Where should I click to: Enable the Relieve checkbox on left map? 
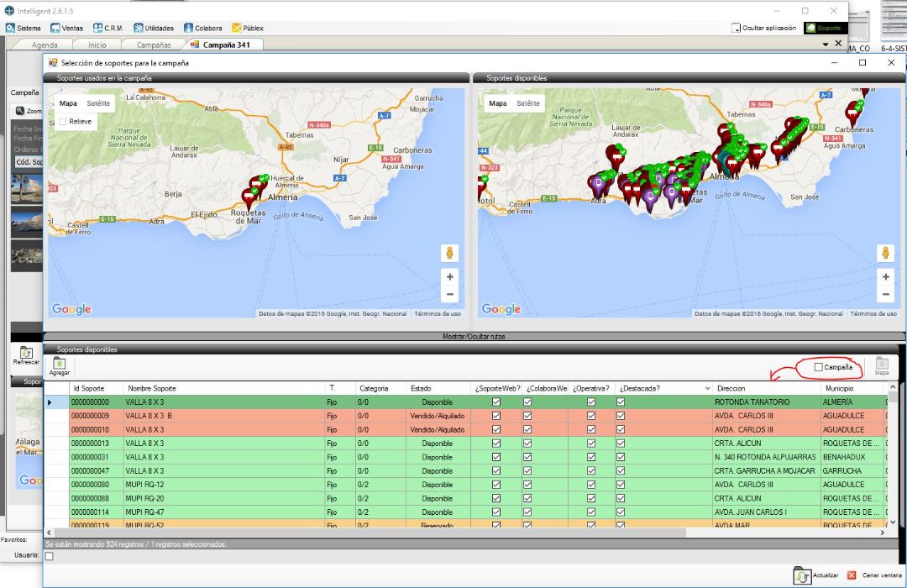[x=63, y=122]
